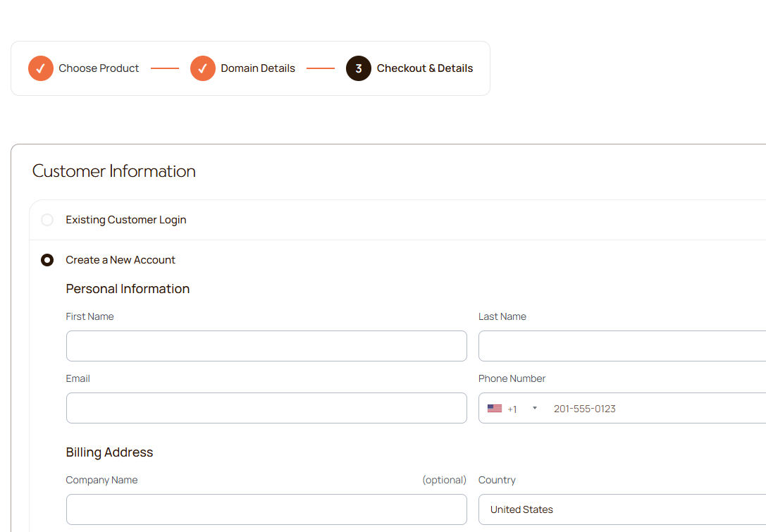
Task: Go to Choose Product step
Action: coord(99,68)
